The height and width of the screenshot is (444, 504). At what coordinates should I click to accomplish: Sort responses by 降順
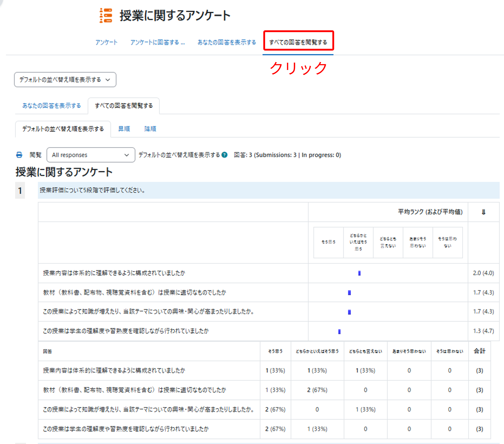(150, 129)
